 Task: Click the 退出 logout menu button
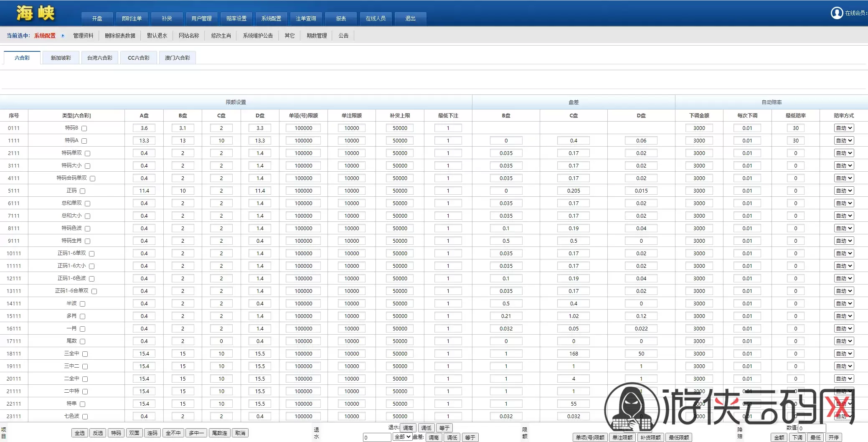point(410,18)
